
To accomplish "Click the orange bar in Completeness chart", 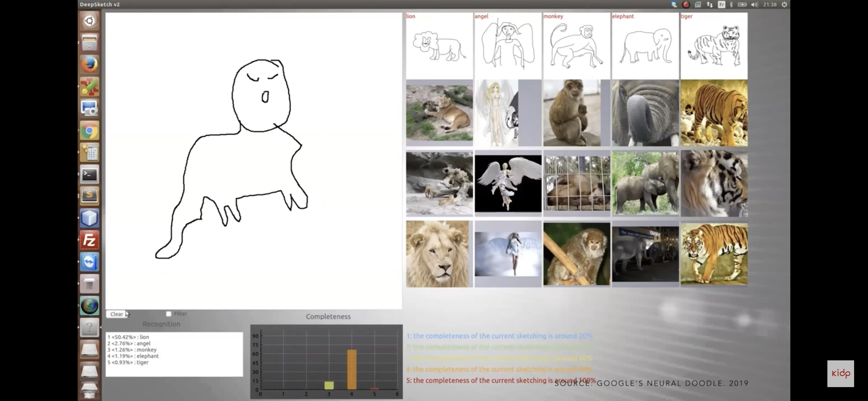I will point(351,369).
